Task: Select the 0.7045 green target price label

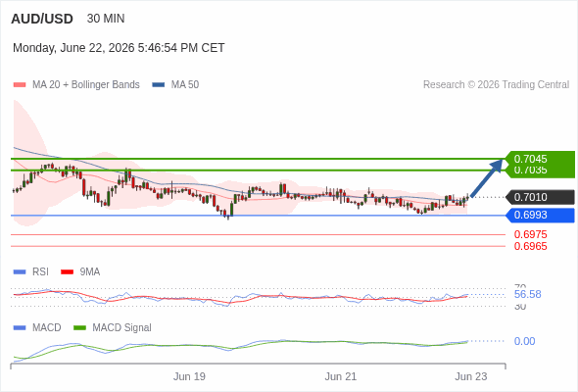Action: 530,159
